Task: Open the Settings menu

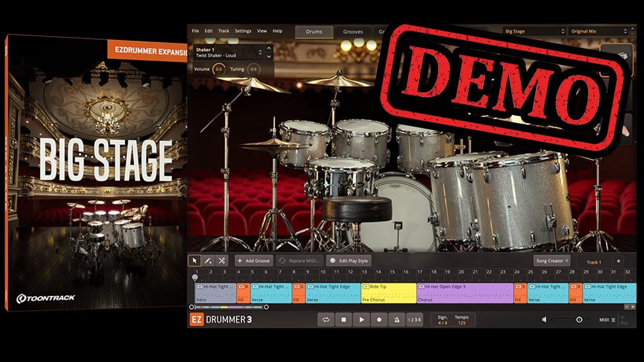Action: pyautogui.click(x=243, y=31)
